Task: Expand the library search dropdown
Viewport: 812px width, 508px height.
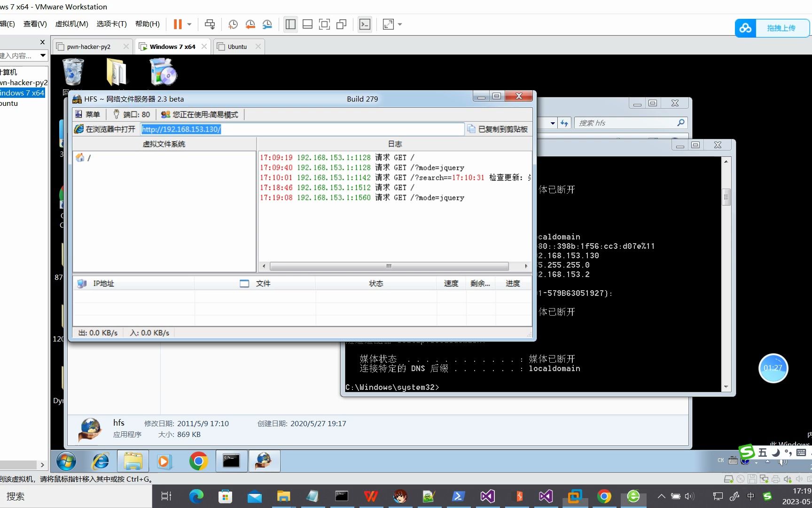Action: pos(43,56)
